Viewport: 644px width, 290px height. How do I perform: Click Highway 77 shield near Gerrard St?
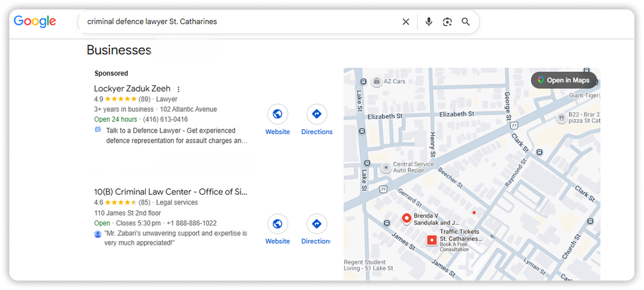click(x=383, y=189)
